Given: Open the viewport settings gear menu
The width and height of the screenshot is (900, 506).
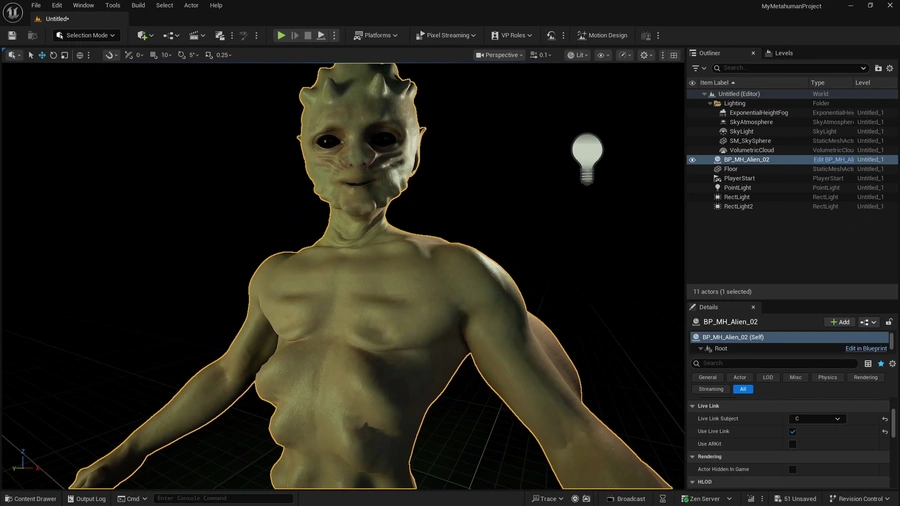Looking at the screenshot, I should 646,55.
